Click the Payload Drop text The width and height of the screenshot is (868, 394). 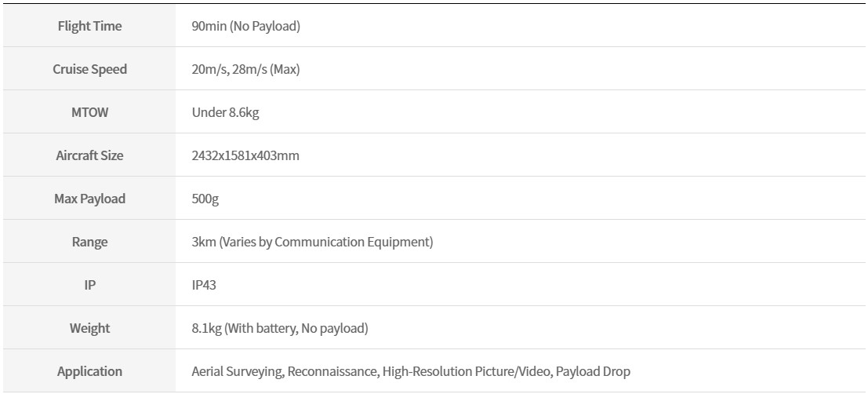[593, 371]
